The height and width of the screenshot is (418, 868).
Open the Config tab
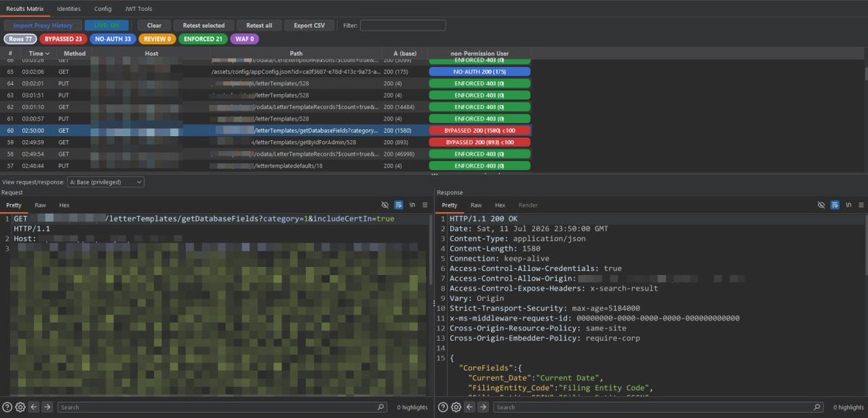click(103, 9)
